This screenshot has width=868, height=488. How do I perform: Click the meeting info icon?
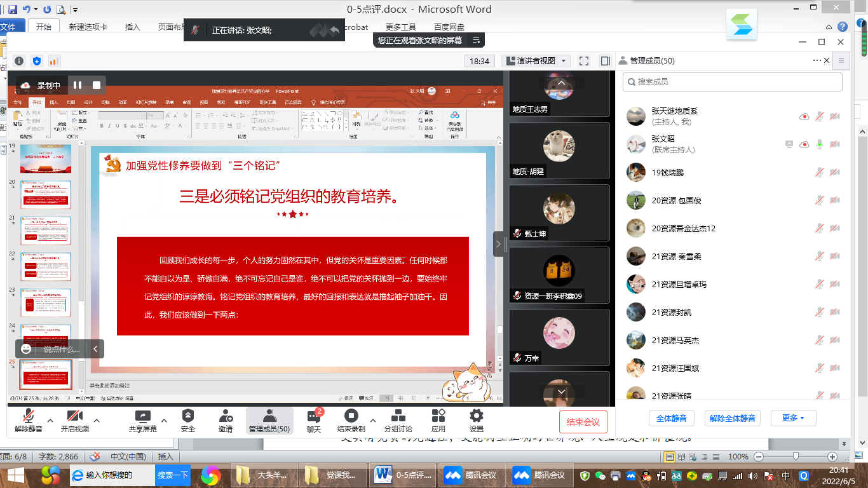coord(19,61)
